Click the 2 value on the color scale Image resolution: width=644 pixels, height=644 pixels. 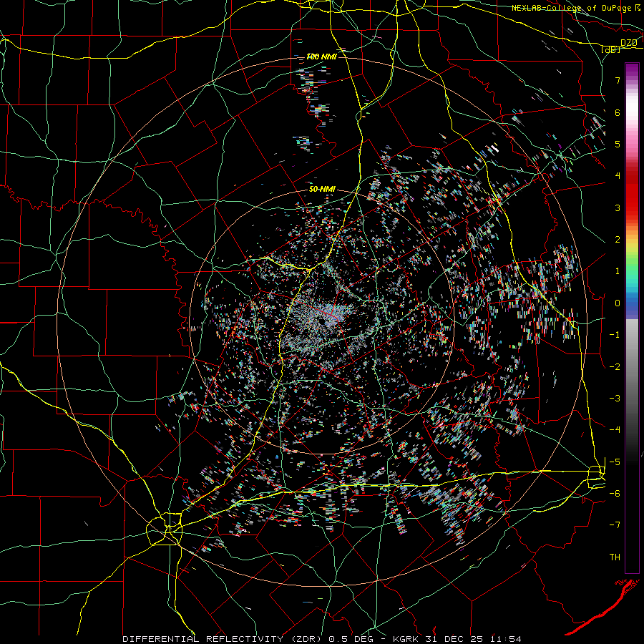pos(618,240)
